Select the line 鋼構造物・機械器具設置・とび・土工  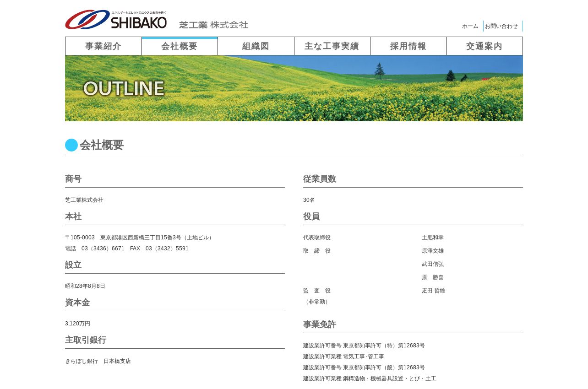(x=370, y=378)
